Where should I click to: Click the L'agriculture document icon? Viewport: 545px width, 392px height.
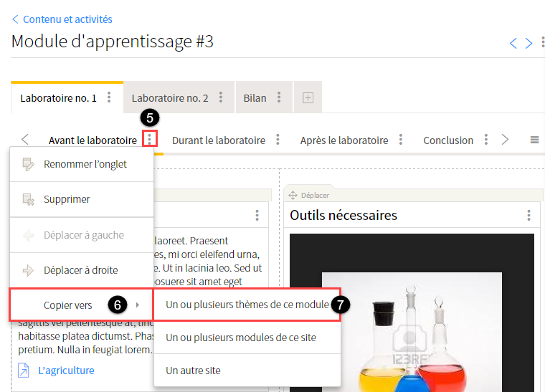(24, 371)
